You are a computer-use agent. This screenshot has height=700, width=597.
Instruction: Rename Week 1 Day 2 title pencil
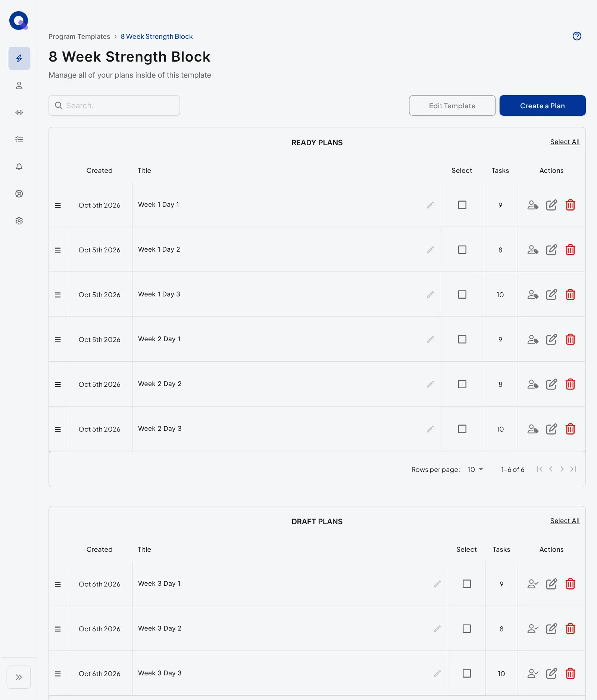pyautogui.click(x=430, y=250)
